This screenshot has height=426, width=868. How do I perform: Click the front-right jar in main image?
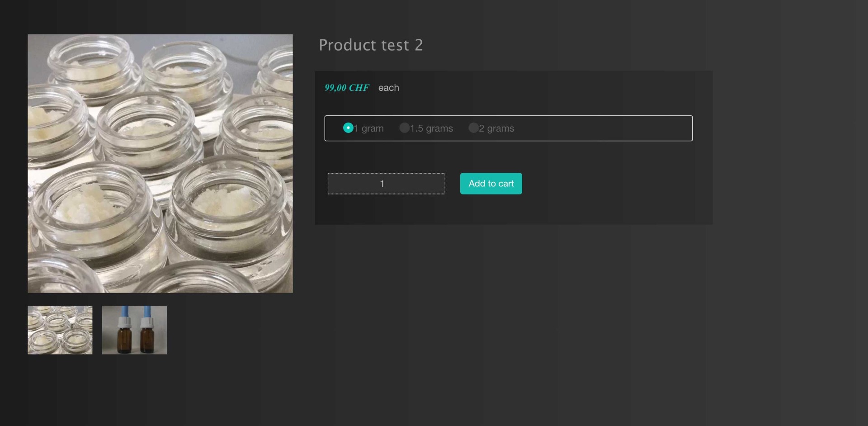228,213
